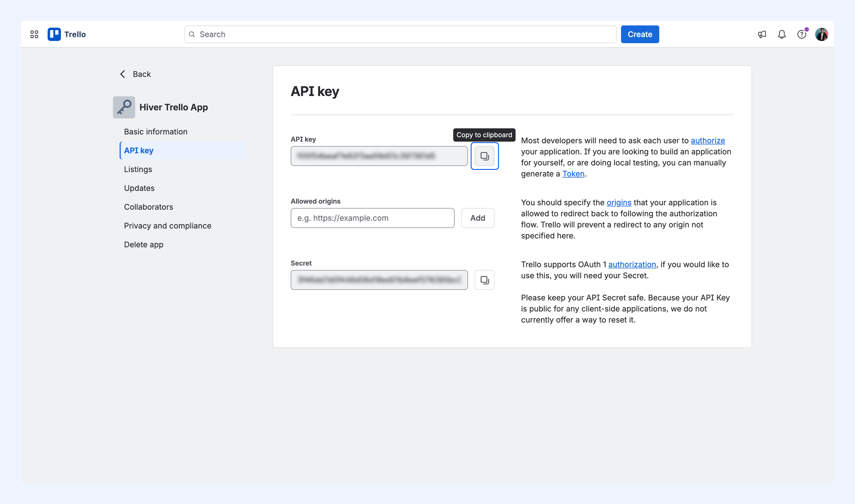Click the Back chevron arrow
The height and width of the screenshot is (504, 855).
[x=123, y=74]
